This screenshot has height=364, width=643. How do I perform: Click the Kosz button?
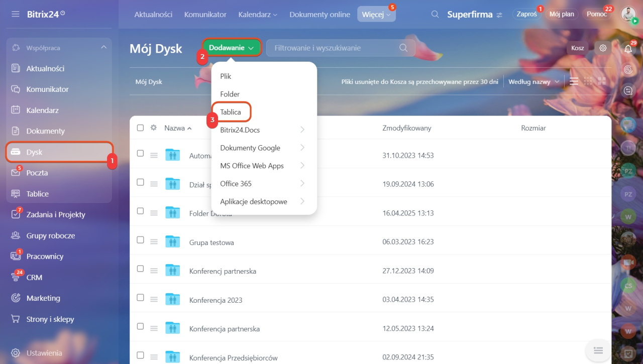[578, 48]
